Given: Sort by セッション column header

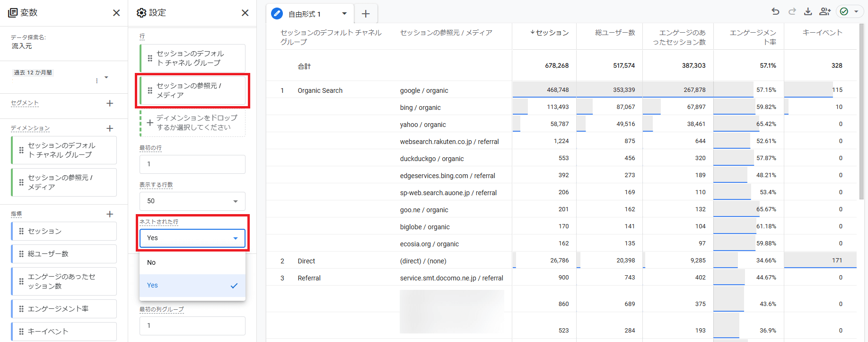Looking at the screenshot, I should coord(552,33).
